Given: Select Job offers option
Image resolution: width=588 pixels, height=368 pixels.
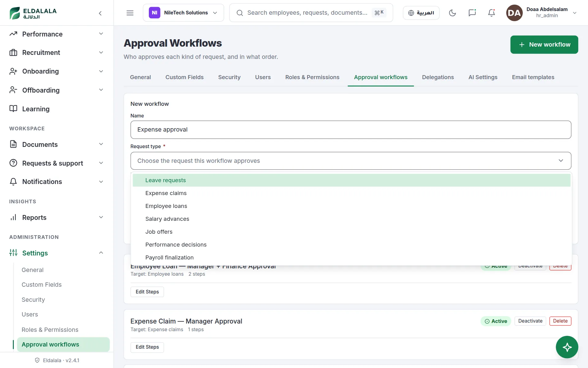Looking at the screenshot, I should click(351, 232).
